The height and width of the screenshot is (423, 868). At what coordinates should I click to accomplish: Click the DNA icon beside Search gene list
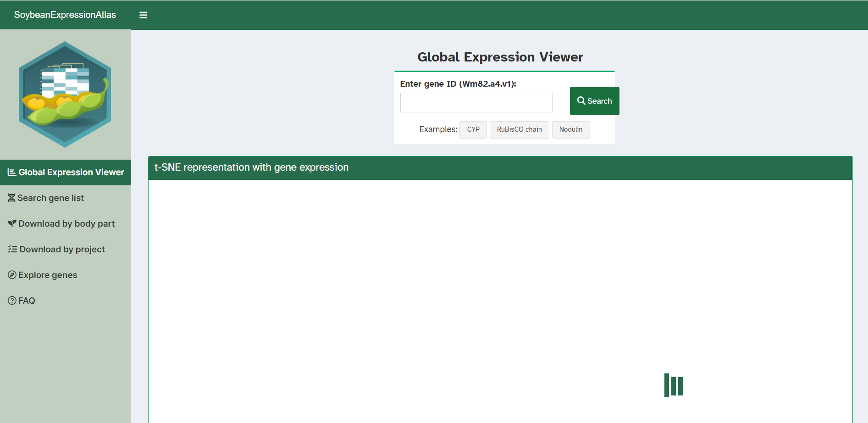11,198
